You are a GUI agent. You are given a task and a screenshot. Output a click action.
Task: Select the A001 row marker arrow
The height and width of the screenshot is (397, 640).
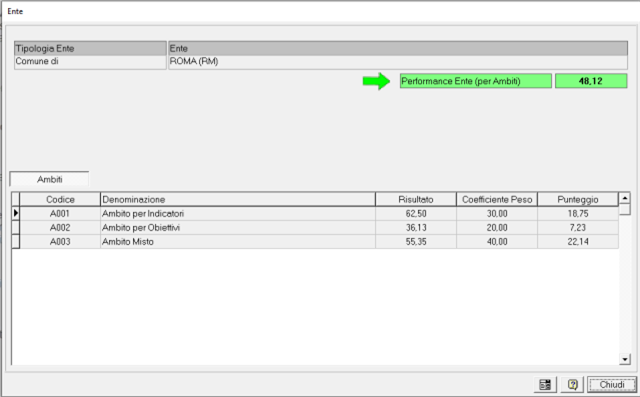16,213
